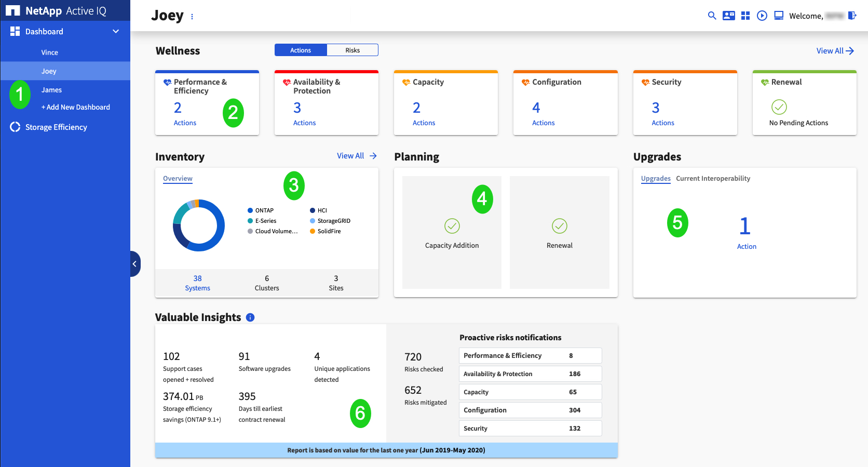Open the James dashboard
Image resolution: width=868 pixels, height=467 pixels.
tap(51, 90)
